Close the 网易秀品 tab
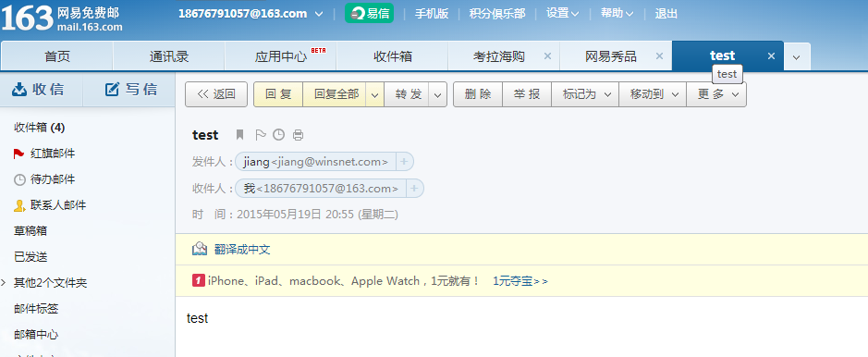 (x=659, y=55)
